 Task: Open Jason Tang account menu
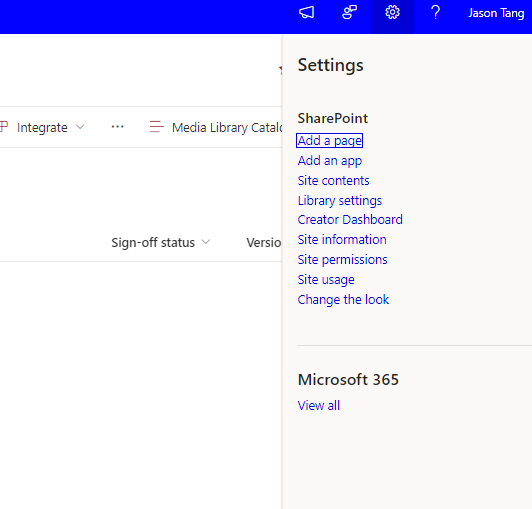point(496,13)
